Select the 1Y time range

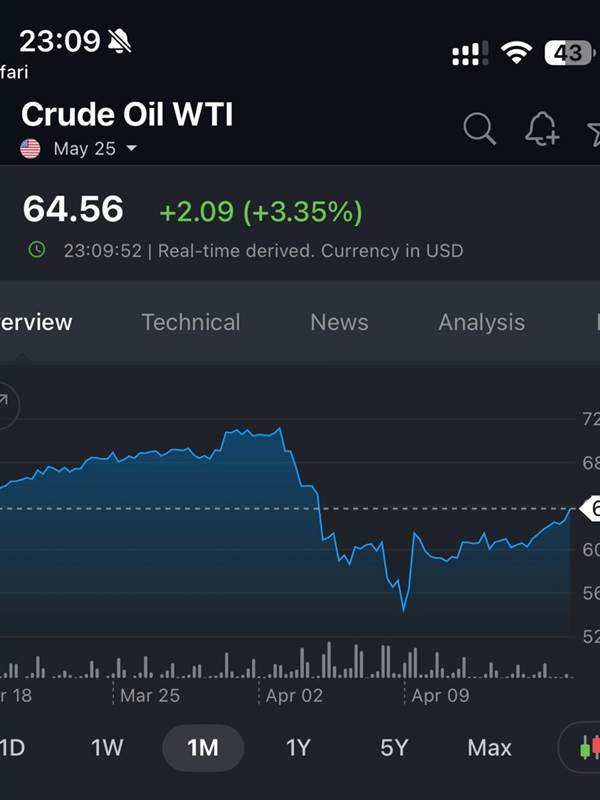[298, 748]
